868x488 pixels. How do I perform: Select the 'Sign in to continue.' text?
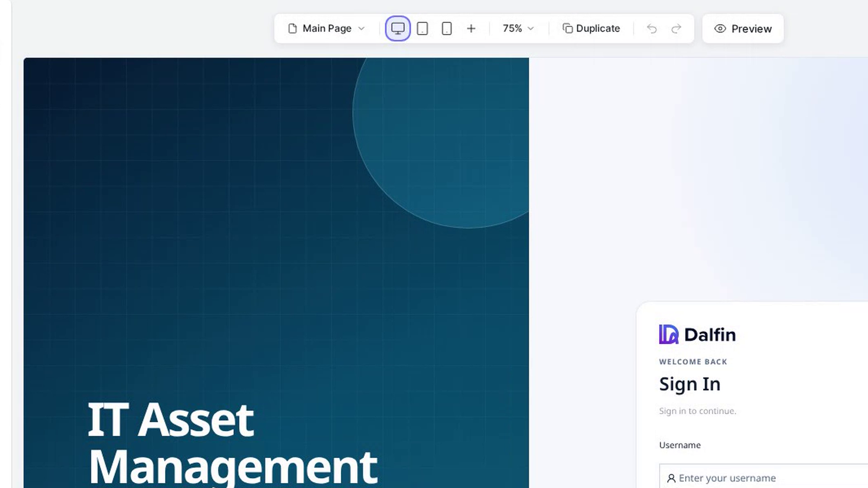click(698, 411)
